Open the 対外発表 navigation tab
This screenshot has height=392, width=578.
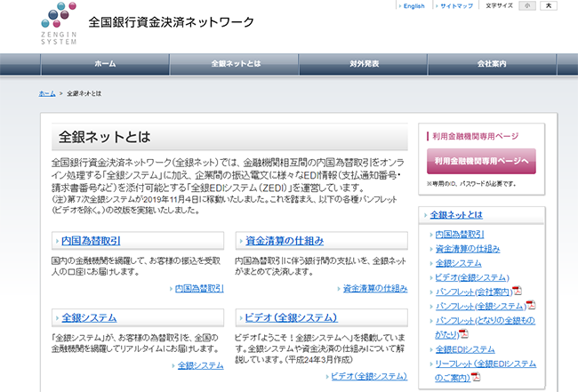point(363,64)
